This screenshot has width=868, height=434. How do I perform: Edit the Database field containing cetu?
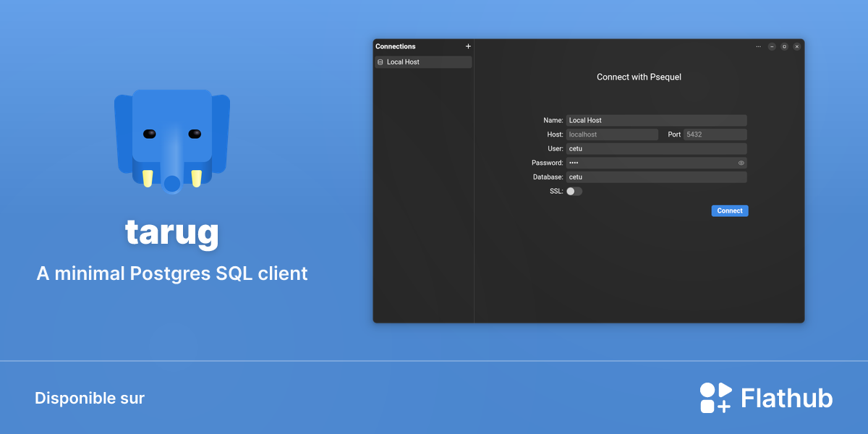coord(656,176)
